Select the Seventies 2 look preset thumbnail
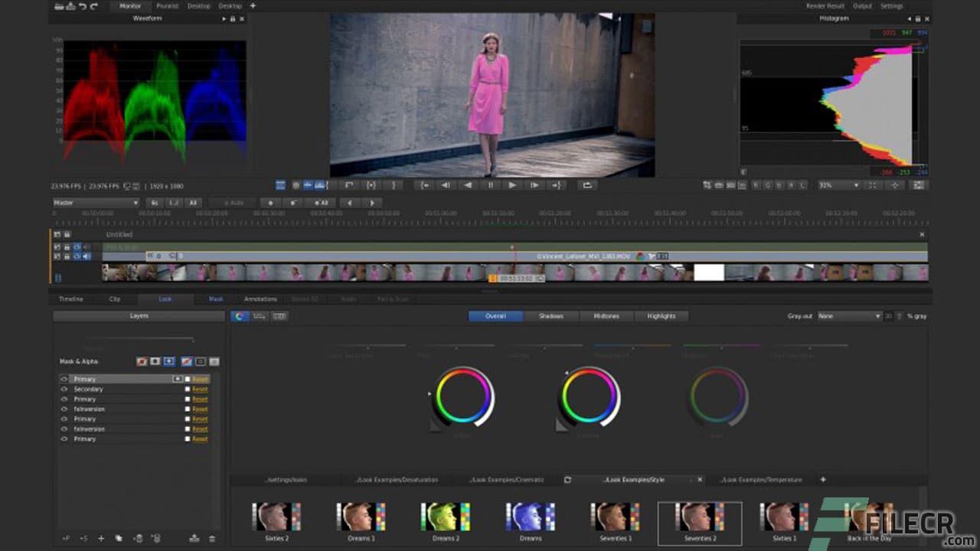Viewport: 980px width, 551px height. pyautogui.click(x=699, y=521)
